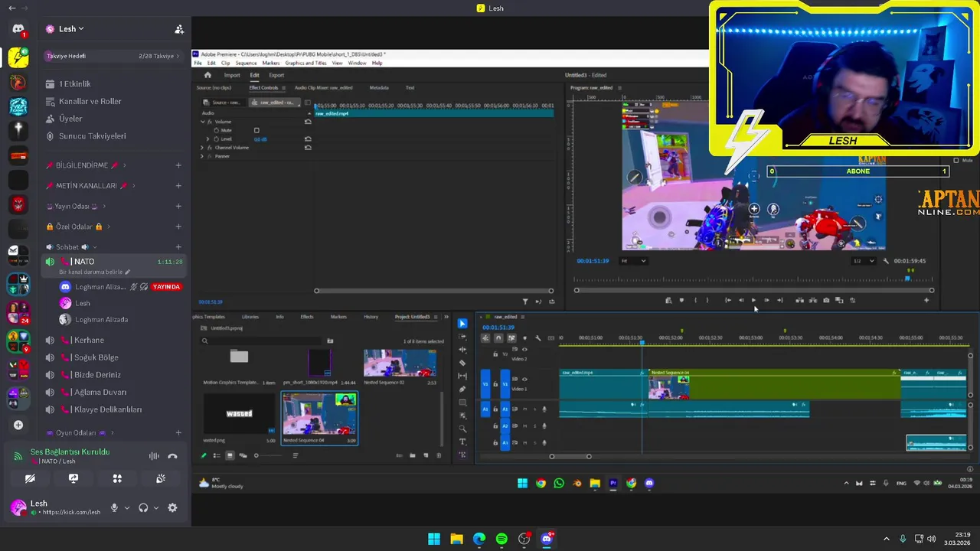Click Export Frame camera icon in Program monitor

click(x=826, y=300)
